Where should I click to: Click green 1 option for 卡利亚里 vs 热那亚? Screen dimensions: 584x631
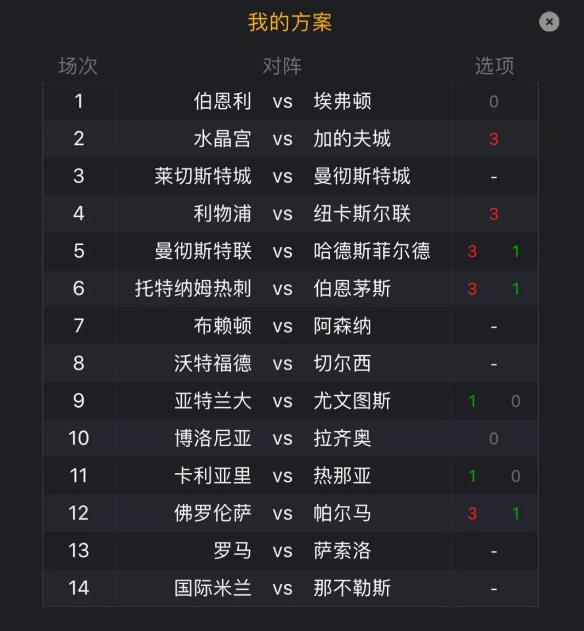click(x=472, y=476)
